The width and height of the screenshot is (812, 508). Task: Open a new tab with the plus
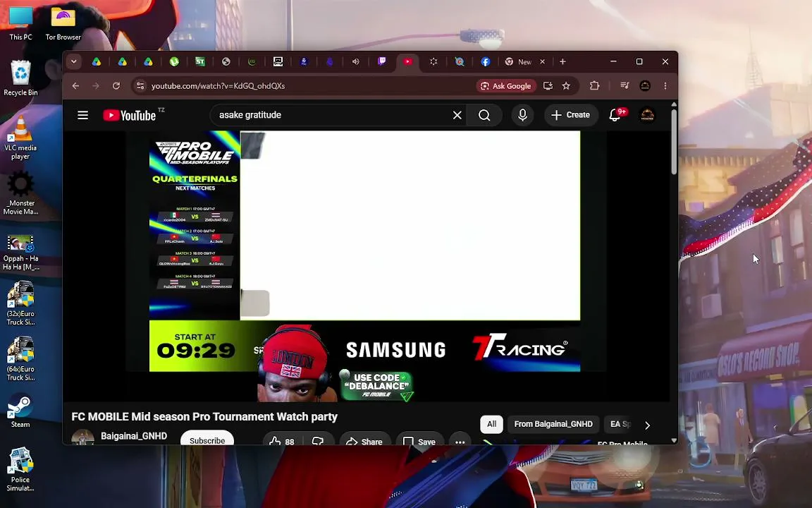coord(562,61)
